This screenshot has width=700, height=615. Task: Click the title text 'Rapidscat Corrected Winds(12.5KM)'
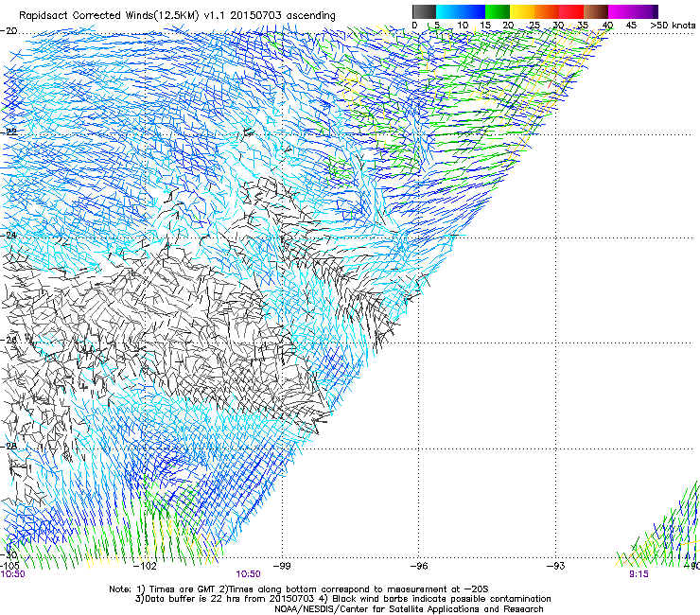coord(109,15)
